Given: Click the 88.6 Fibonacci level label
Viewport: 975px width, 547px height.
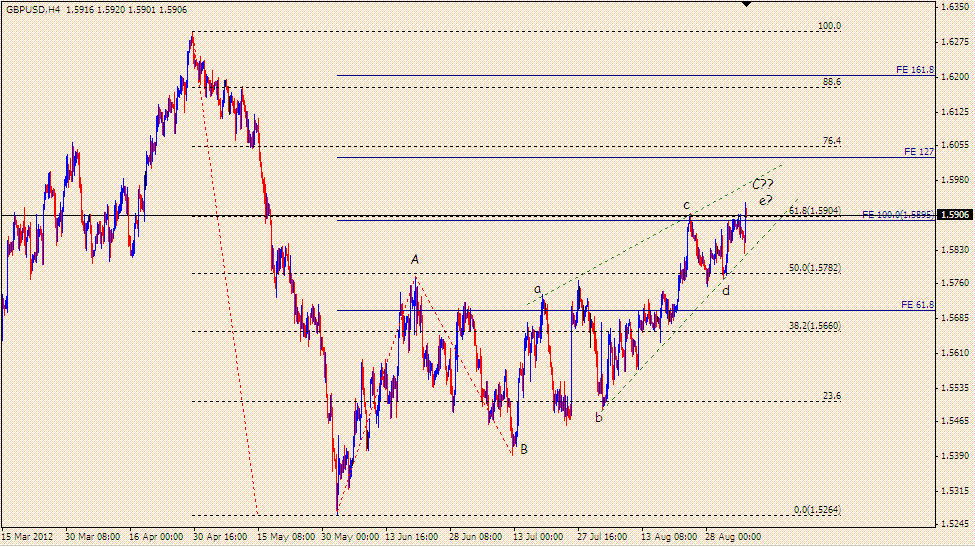Looking at the screenshot, I should (x=832, y=81).
